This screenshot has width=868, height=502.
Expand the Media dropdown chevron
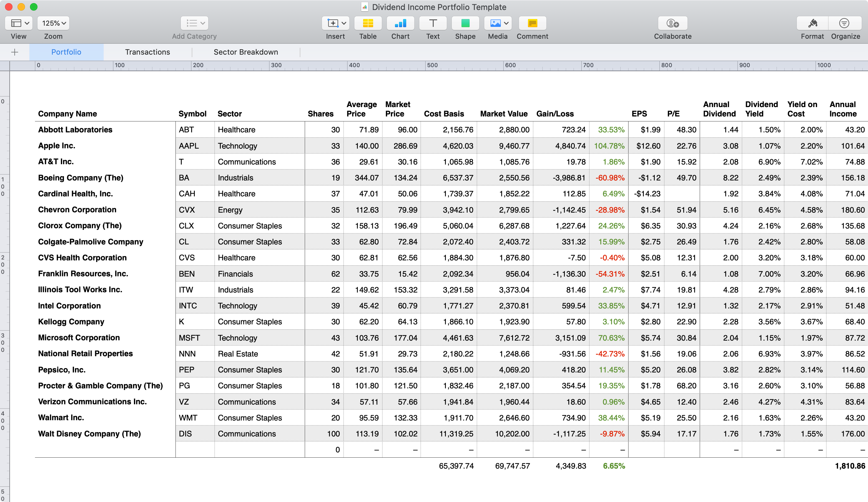506,23
